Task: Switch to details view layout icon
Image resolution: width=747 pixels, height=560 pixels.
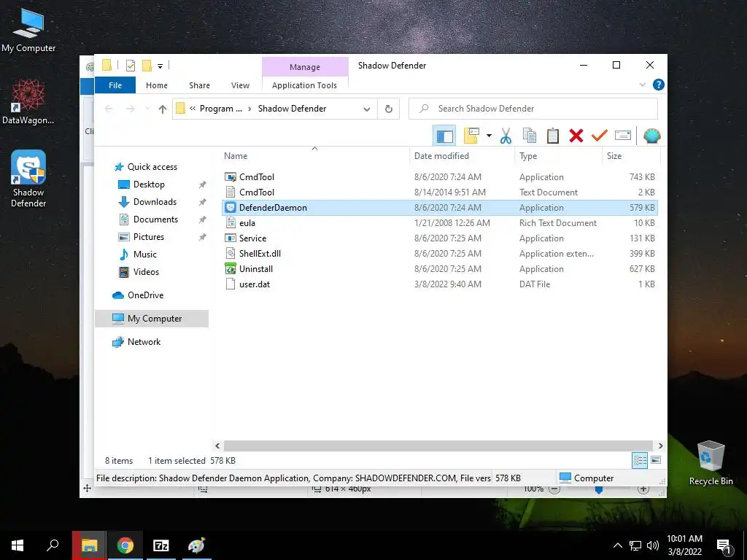Action: point(640,460)
